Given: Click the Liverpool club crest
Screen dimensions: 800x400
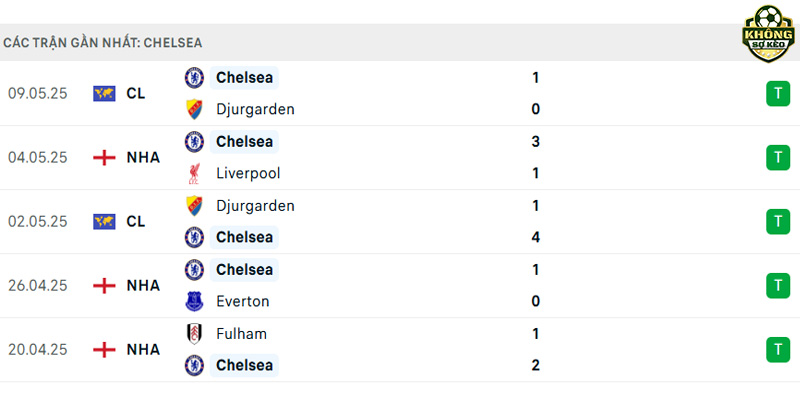Looking at the screenshot, I should click(x=194, y=173).
